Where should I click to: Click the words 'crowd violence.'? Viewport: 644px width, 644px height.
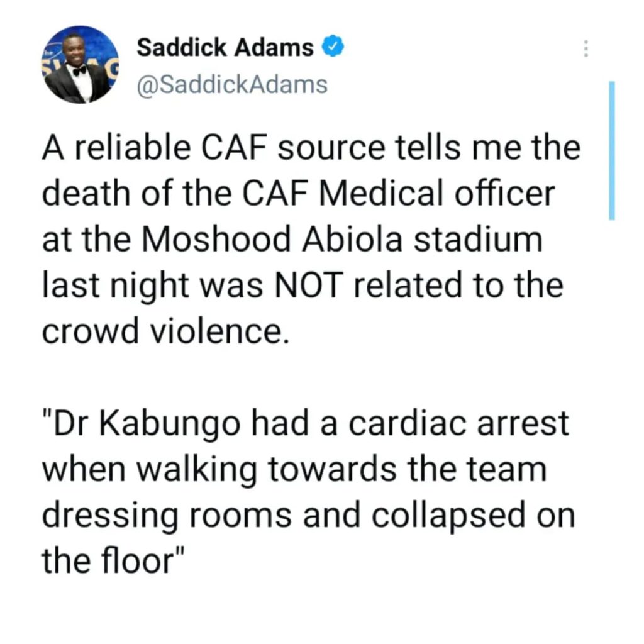(x=165, y=331)
